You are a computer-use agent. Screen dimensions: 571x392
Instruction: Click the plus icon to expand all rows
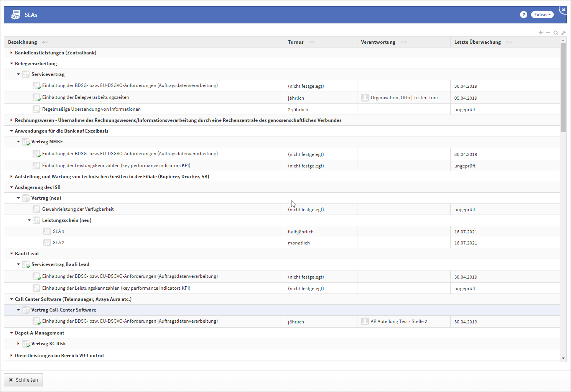pyautogui.click(x=541, y=33)
